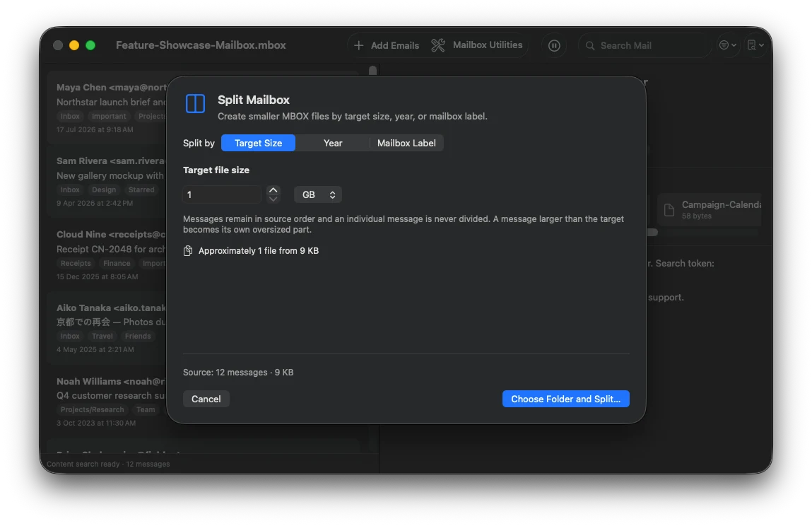
Task: Click the Starred tag on the Sam Rivera email
Action: click(x=141, y=189)
